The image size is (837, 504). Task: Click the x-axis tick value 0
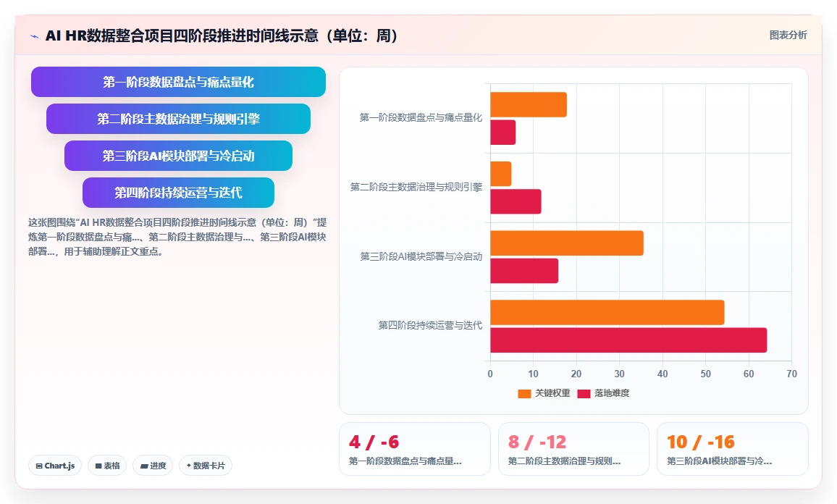490,374
